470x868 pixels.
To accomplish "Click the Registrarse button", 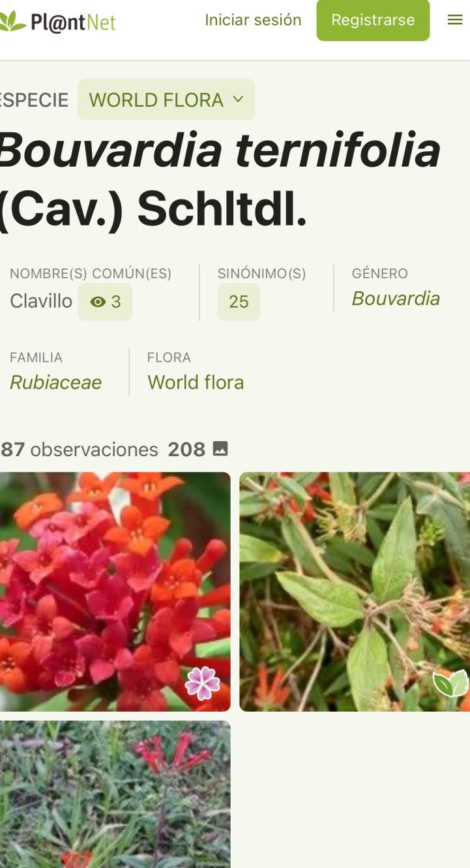I will (373, 20).
